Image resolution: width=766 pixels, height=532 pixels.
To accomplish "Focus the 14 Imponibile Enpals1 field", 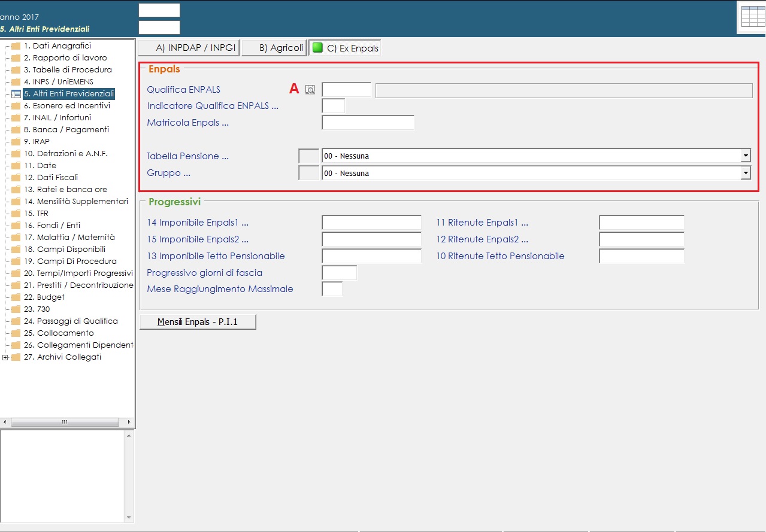I will point(371,223).
